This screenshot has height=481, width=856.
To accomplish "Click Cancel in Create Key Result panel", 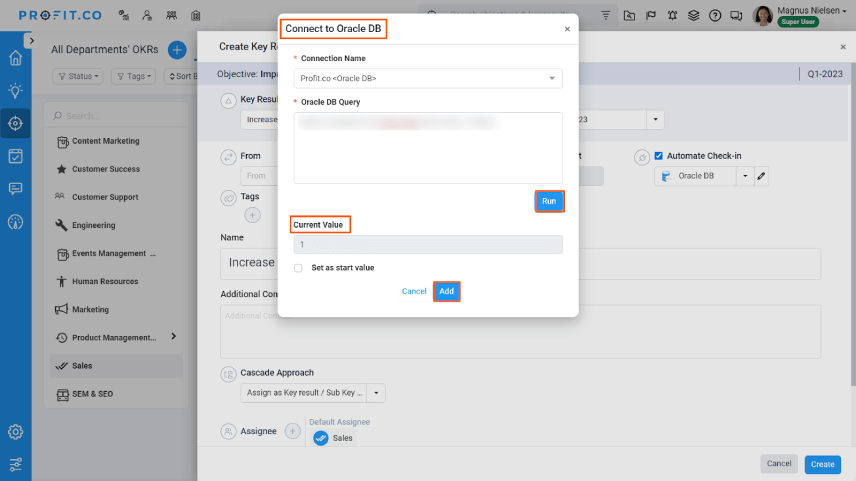I will 778,464.
